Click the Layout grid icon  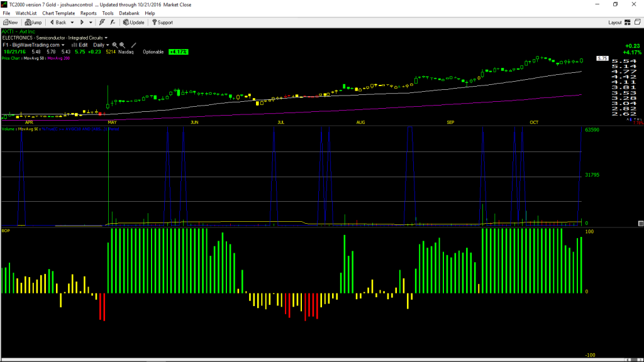click(x=628, y=23)
